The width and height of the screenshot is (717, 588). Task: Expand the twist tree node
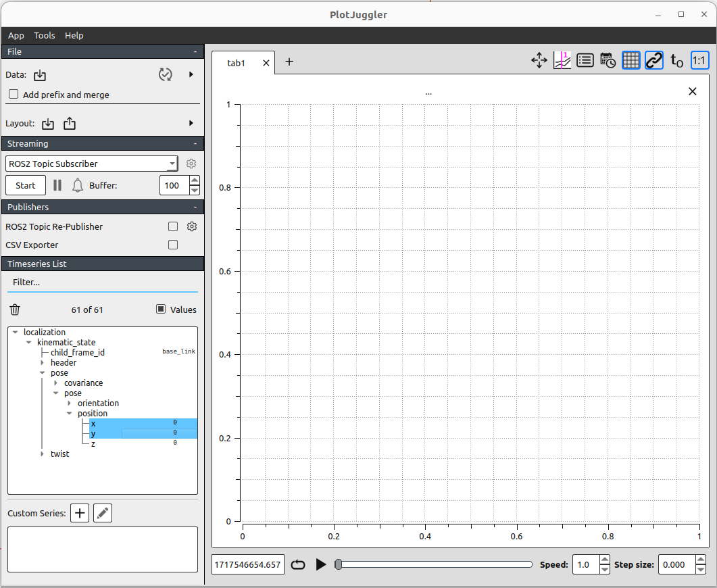pyautogui.click(x=43, y=454)
